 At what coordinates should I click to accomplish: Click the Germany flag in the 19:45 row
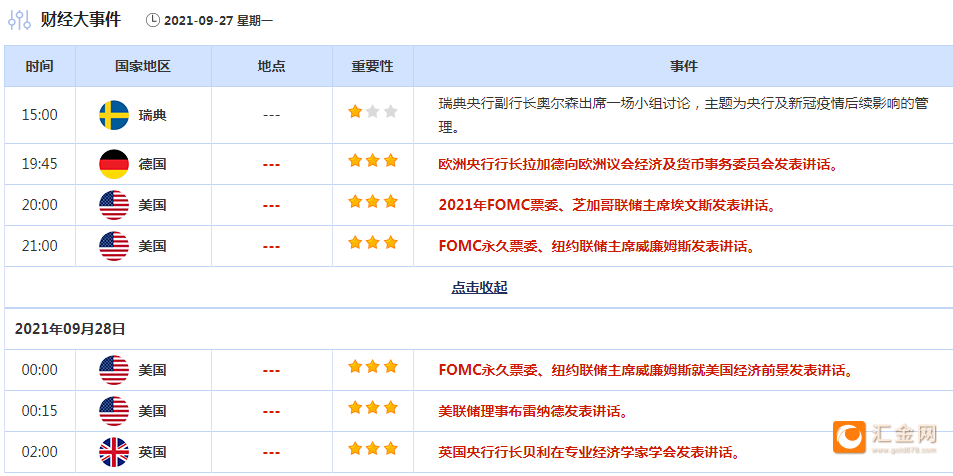pos(114,164)
